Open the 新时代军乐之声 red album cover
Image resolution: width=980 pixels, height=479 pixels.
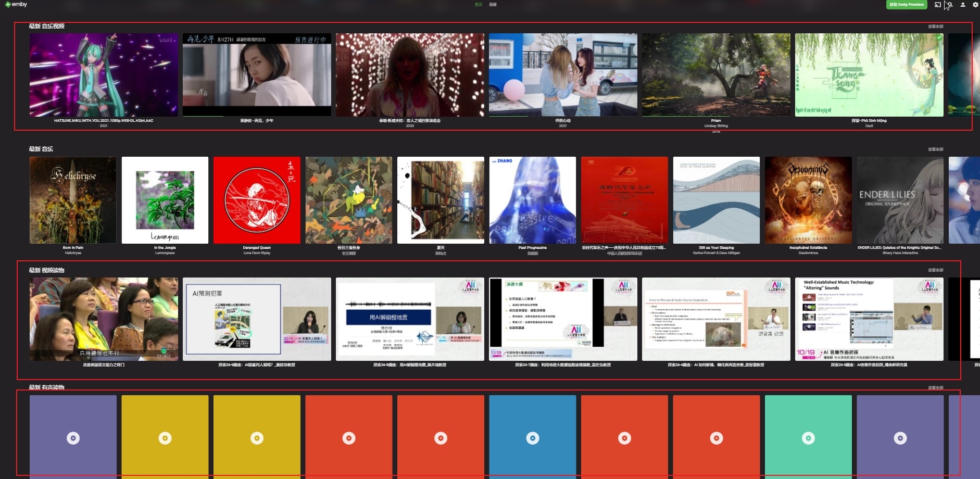tap(624, 200)
